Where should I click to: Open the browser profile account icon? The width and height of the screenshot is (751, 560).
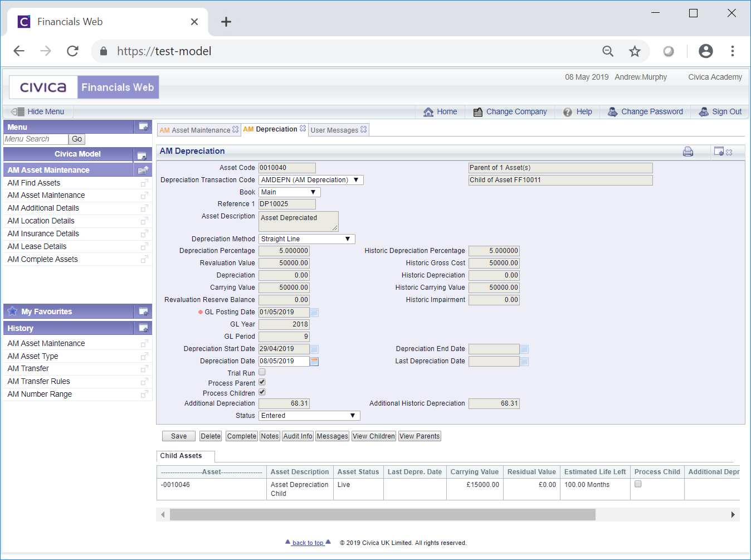pos(706,51)
